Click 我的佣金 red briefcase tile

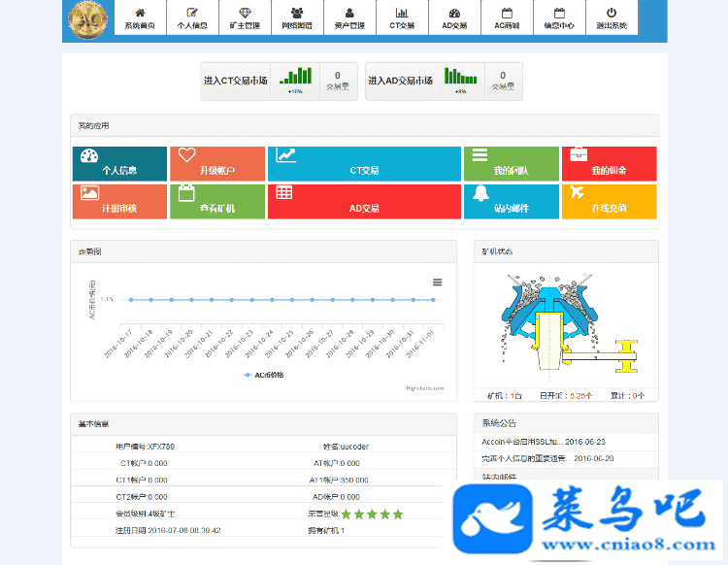609,163
